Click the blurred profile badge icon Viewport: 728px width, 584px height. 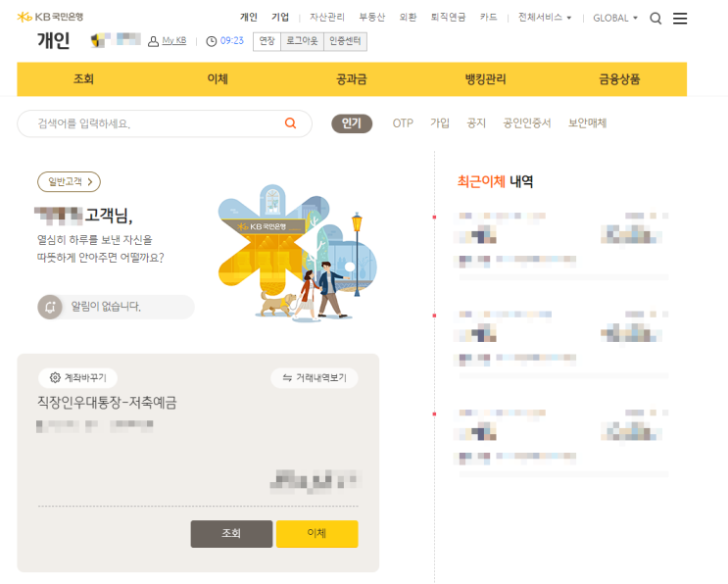coord(98,41)
